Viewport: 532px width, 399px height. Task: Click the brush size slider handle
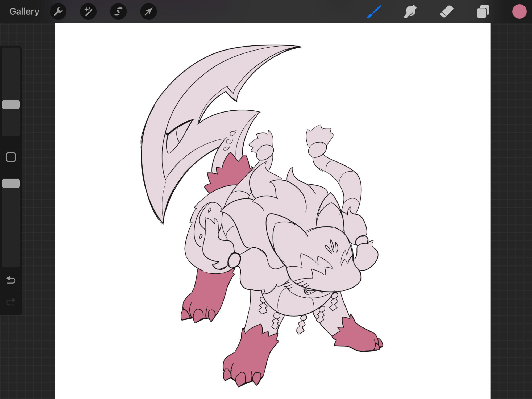pos(11,105)
